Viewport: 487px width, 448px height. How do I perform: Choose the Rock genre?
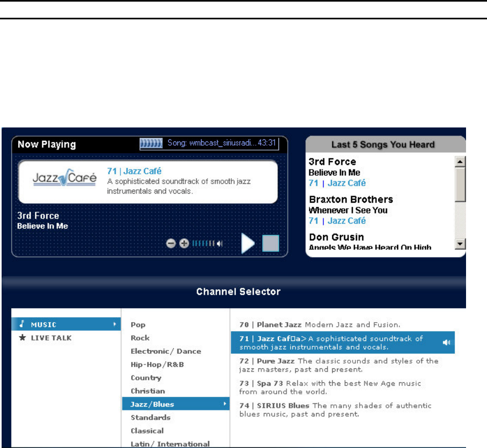pyautogui.click(x=140, y=338)
